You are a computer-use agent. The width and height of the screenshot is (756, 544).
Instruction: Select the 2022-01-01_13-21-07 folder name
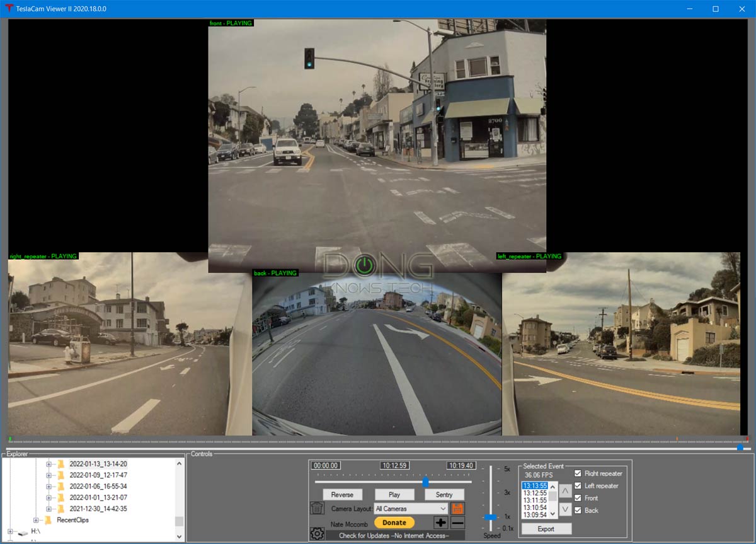98,498
